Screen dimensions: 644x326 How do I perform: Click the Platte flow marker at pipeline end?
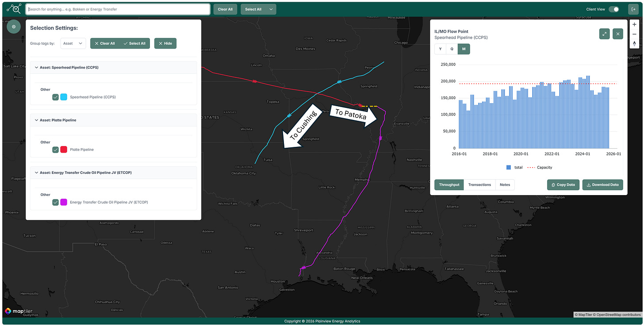point(360,105)
